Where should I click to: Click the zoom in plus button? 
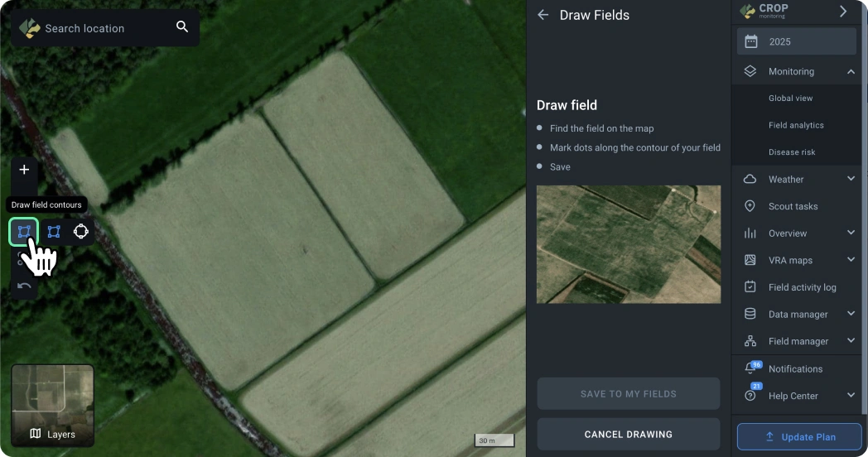tap(24, 170)
